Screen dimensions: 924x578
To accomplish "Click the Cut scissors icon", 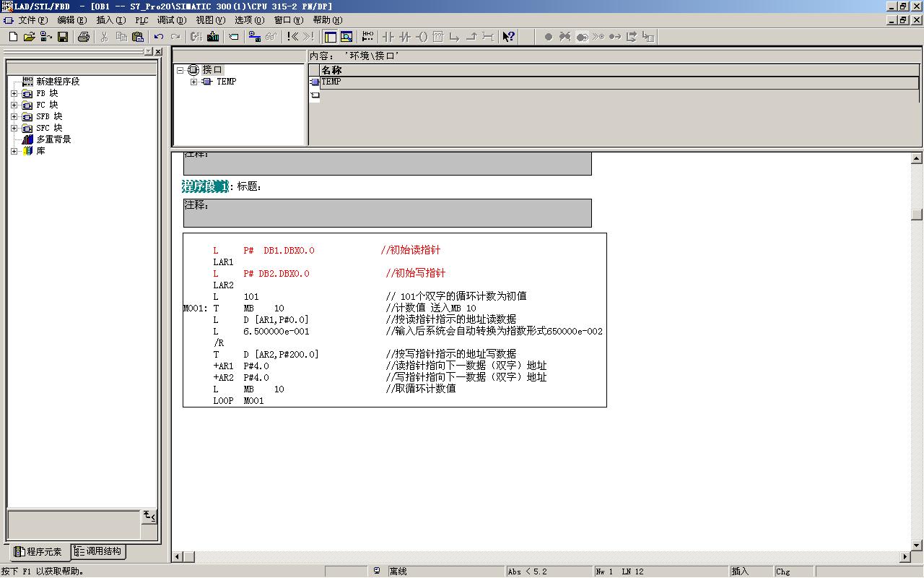I will click(x=104, y=37).
